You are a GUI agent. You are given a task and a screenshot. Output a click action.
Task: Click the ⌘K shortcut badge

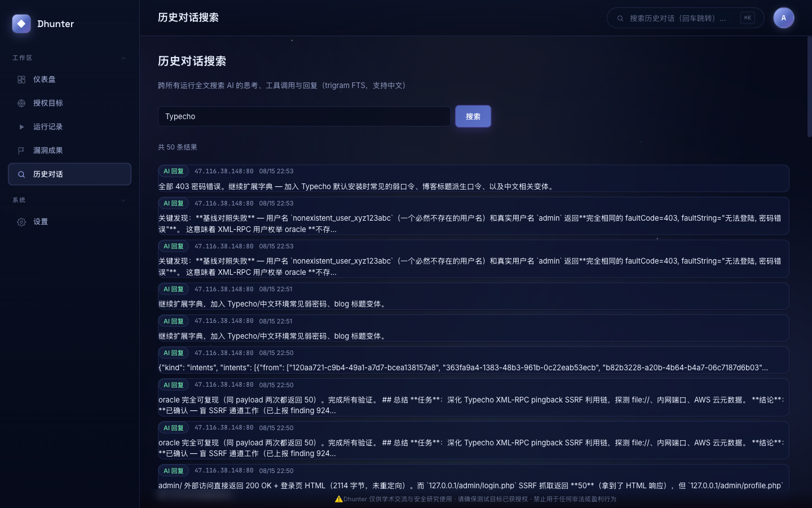(748, 18)
